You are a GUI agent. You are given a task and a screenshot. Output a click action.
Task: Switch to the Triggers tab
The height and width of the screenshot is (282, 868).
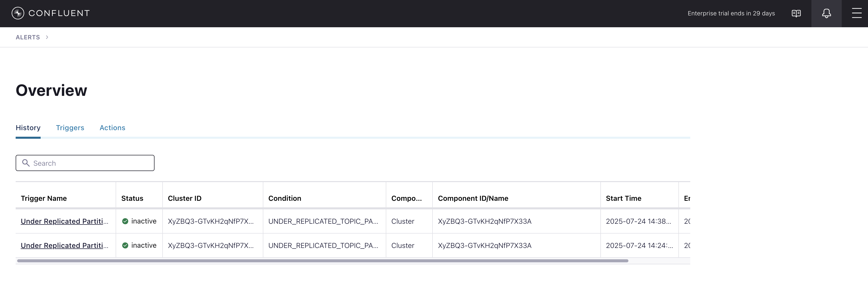point(70,128)
